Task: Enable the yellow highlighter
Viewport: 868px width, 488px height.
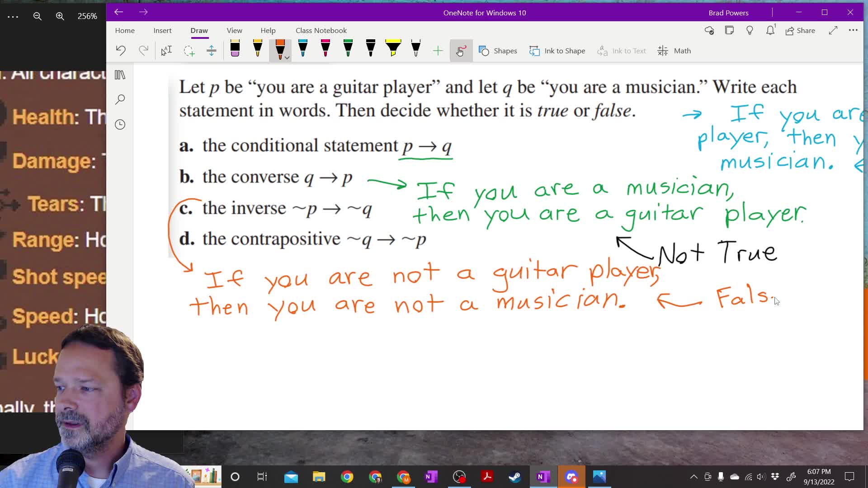Action: click(x=393, y=50)
